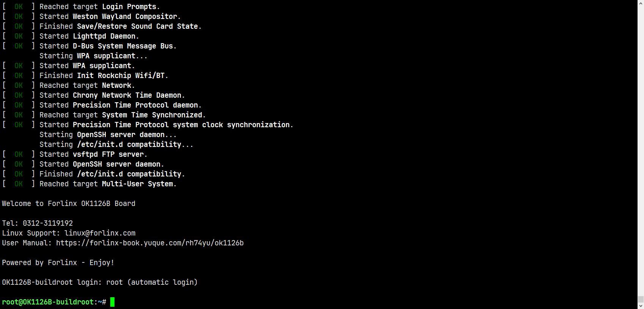Click the "Started Chrony Network Time Daemon" line
Screen dimensions: 644x309
112,95
